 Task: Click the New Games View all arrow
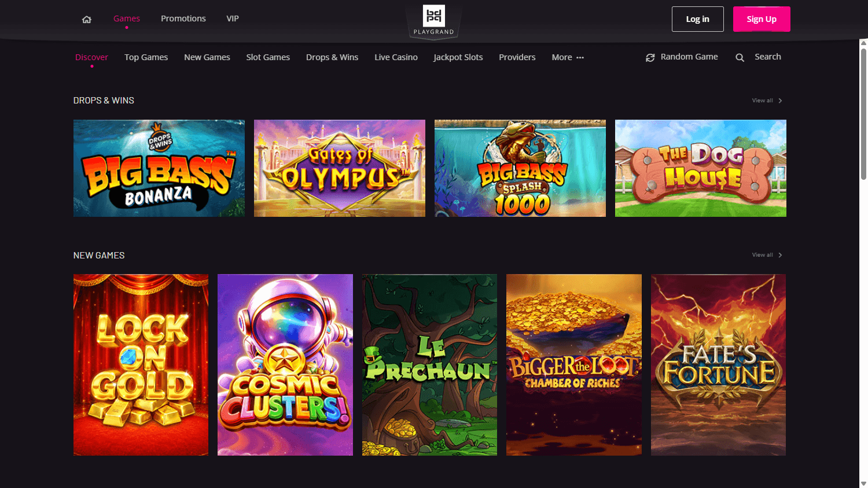pyautogui.click(x=780, y=255)
